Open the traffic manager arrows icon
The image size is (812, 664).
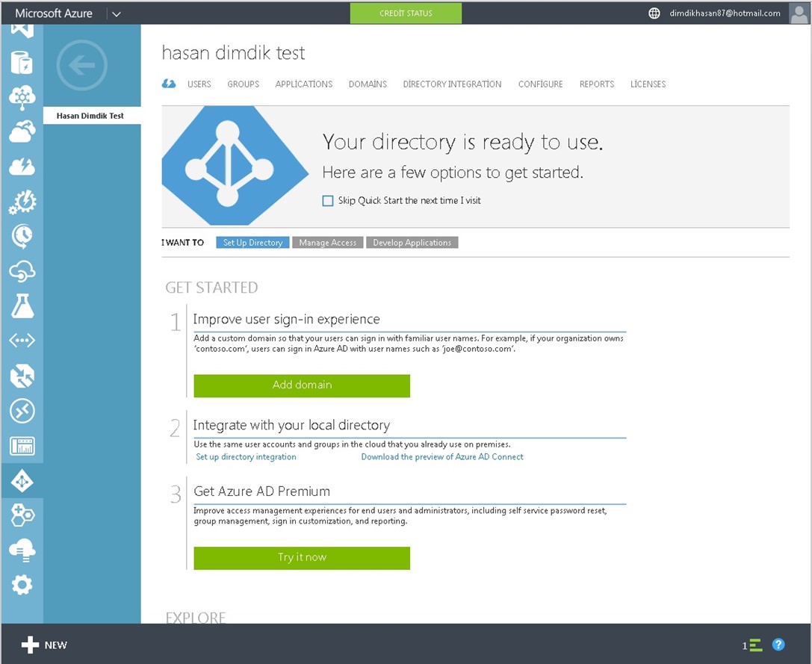tap(22, 376)
